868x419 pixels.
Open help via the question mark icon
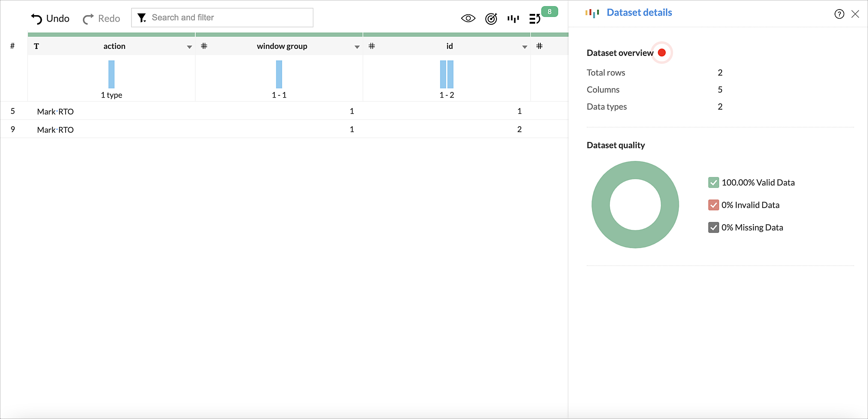tap(838, 14)
